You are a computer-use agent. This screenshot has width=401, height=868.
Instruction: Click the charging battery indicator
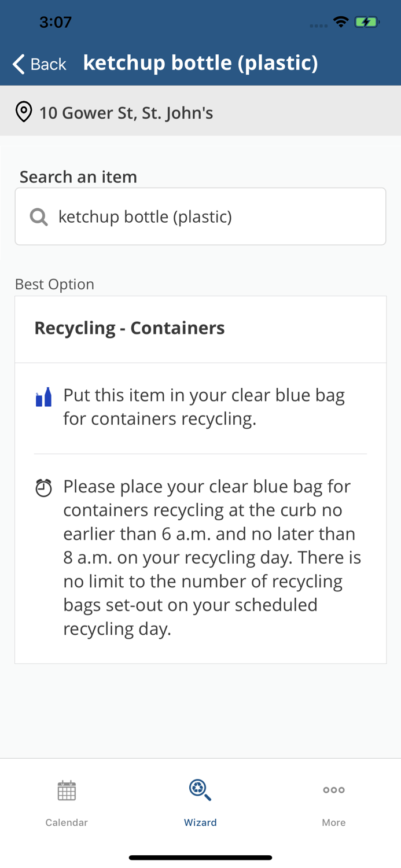point(367,21)
